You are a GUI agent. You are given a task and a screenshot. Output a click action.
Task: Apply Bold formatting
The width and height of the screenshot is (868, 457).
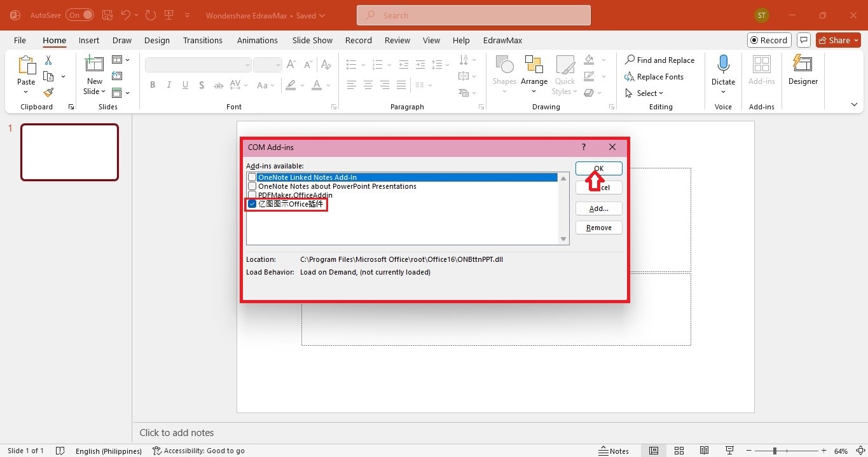click(153, 85)
